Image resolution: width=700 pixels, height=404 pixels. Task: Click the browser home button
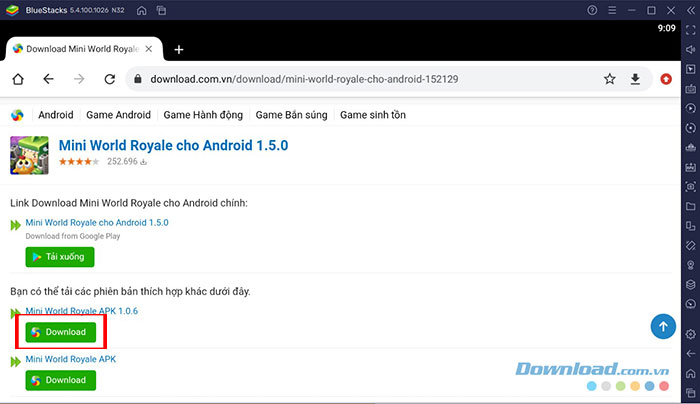18,79
